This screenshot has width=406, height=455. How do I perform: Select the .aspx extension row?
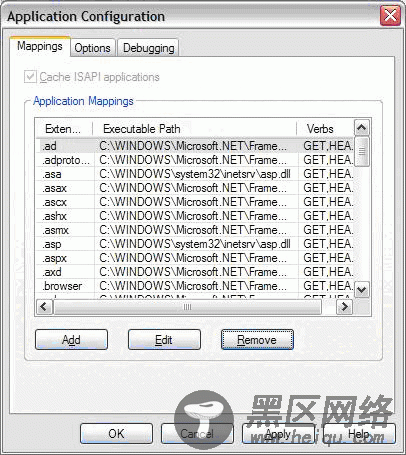coord(195,258)
